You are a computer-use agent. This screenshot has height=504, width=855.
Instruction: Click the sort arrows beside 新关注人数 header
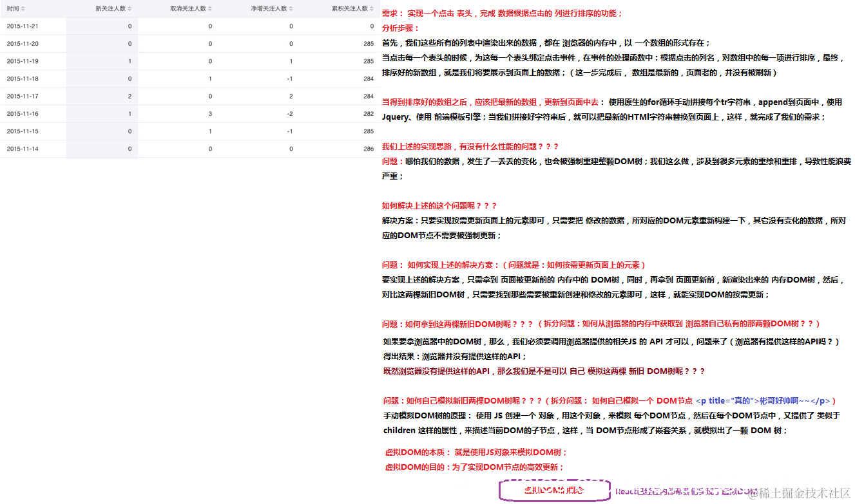pos(130,8)
